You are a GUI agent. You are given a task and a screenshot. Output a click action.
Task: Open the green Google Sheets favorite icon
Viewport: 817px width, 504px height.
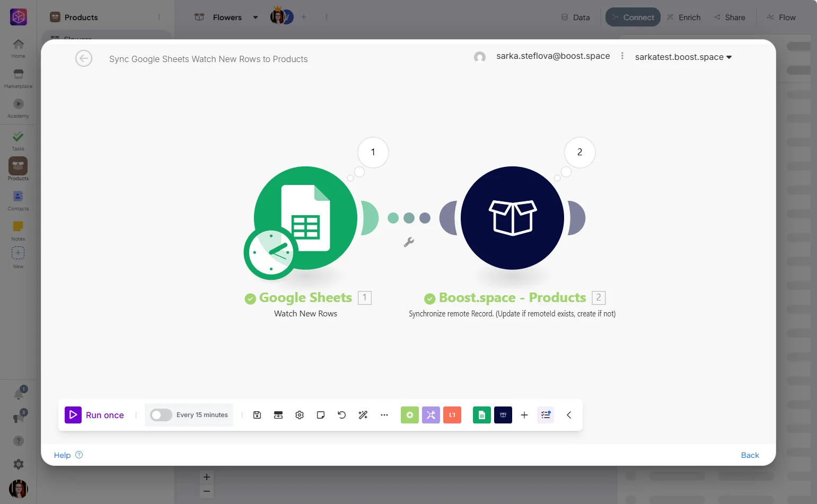click(482, 415)
